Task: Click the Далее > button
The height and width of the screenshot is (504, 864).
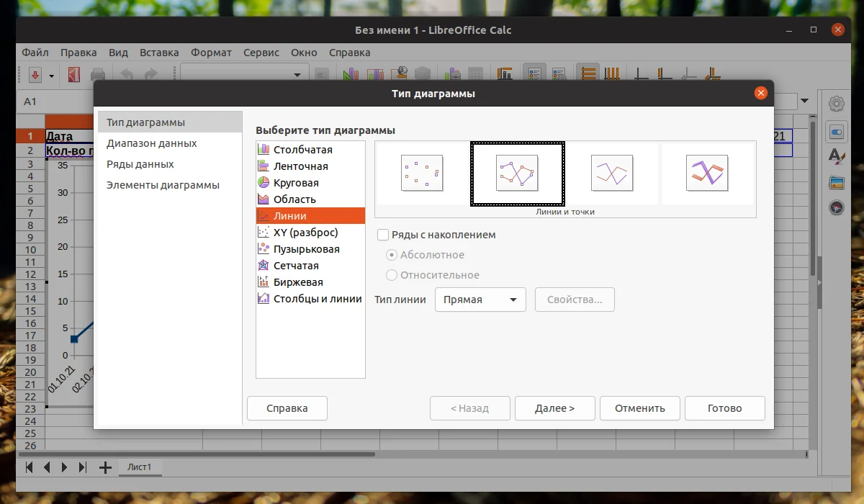Action: pyautogui.click(x=554, y=408)
